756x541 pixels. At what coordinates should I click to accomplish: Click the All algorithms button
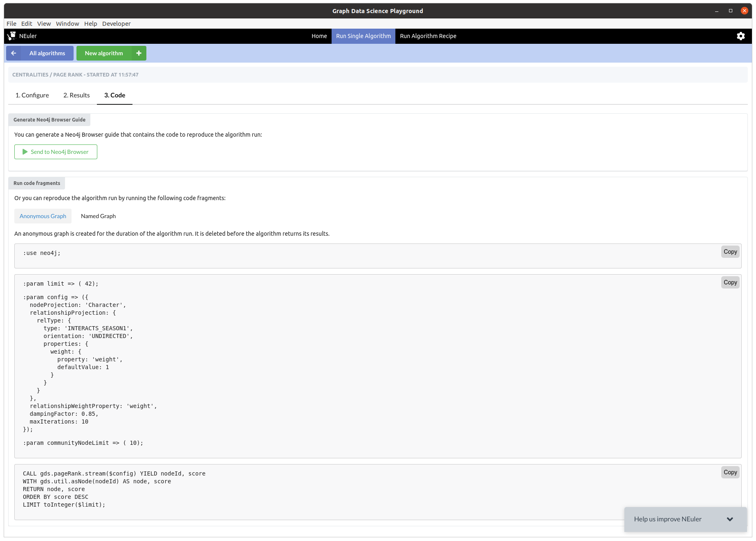40,53
